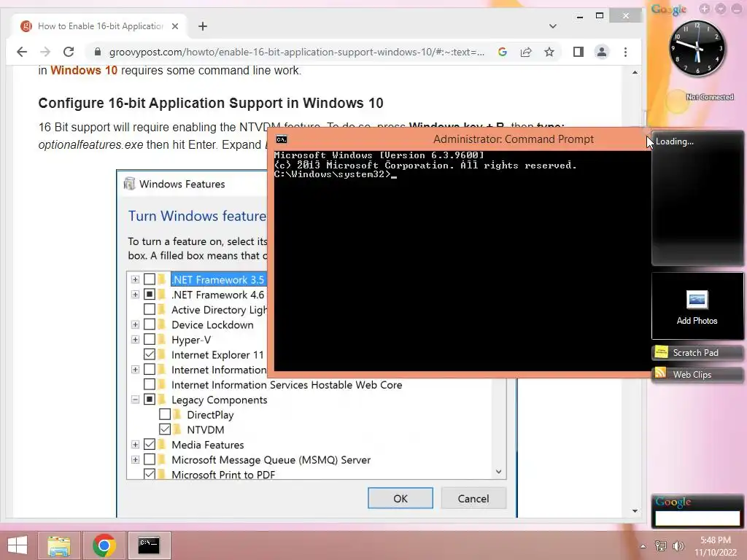Click the Chrome forward arrow
This screenshot has width=747, height=560.
(45, 52)
